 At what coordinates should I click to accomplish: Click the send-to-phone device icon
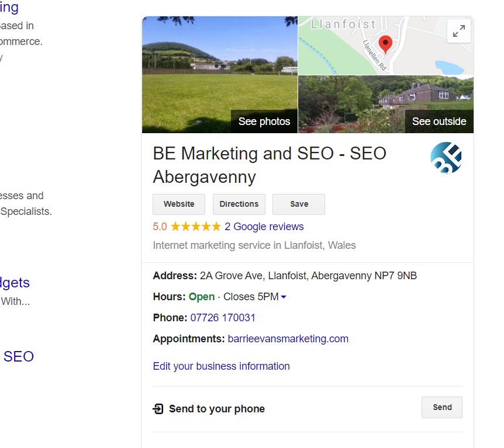click(158, 409)
